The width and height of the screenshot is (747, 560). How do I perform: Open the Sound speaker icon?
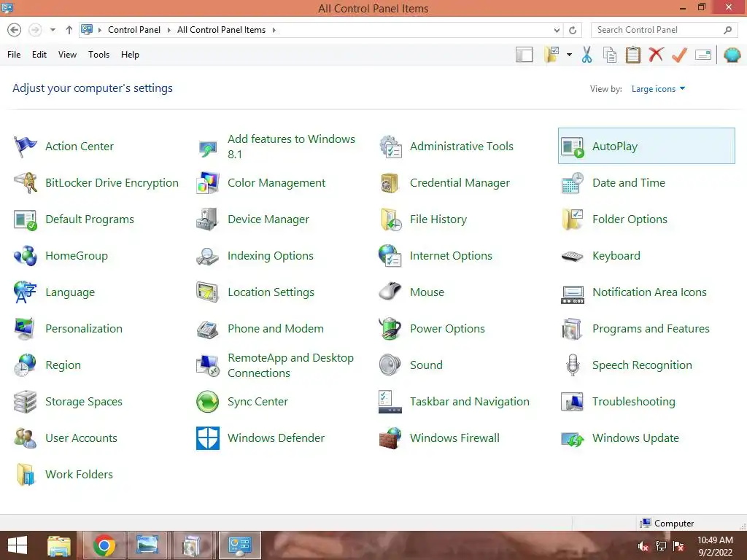coord(390,365)
